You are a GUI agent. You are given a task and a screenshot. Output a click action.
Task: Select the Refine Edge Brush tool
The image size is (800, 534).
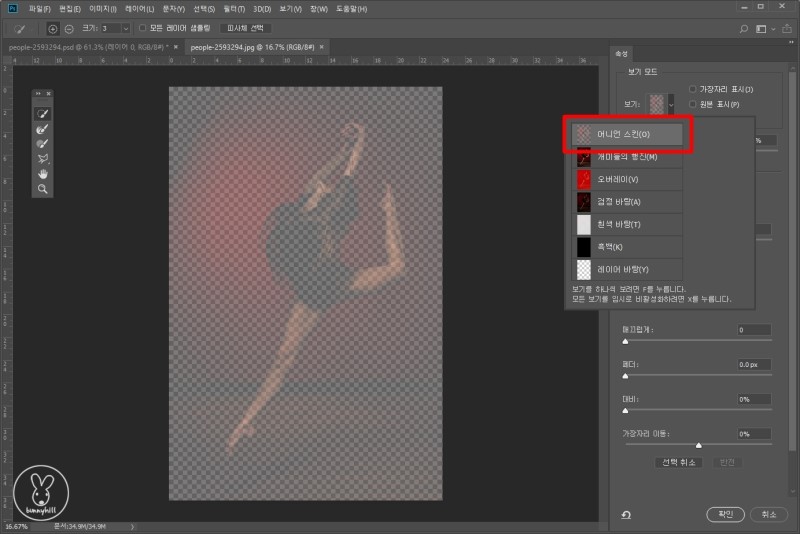point(43,129)
